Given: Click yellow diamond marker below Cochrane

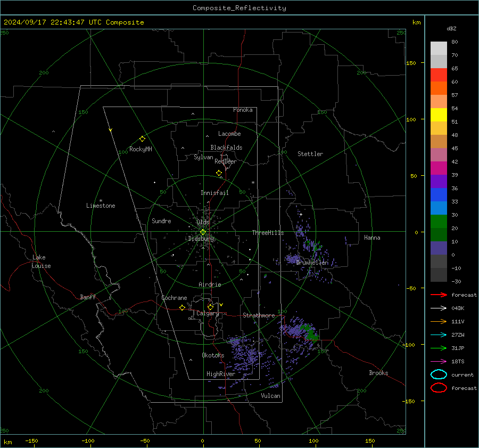Looking at the screenshot, I should pyautogui.click(x=183, y=308).
